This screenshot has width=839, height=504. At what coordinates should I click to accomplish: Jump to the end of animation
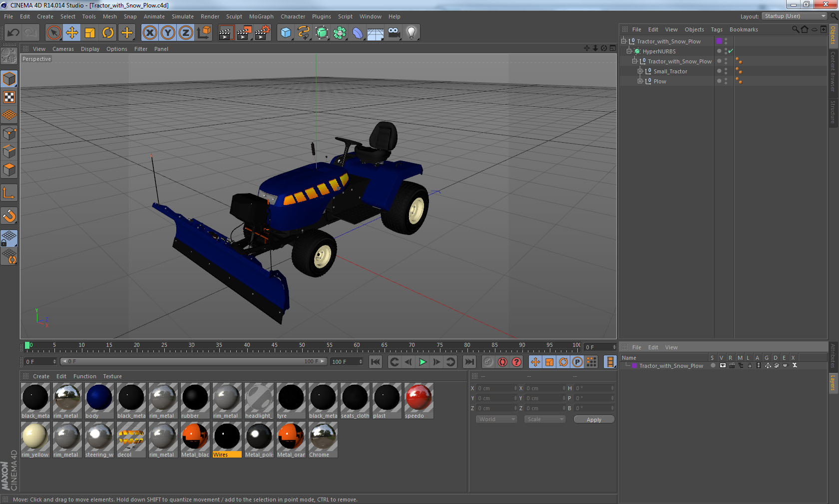(x=469, y=362)
